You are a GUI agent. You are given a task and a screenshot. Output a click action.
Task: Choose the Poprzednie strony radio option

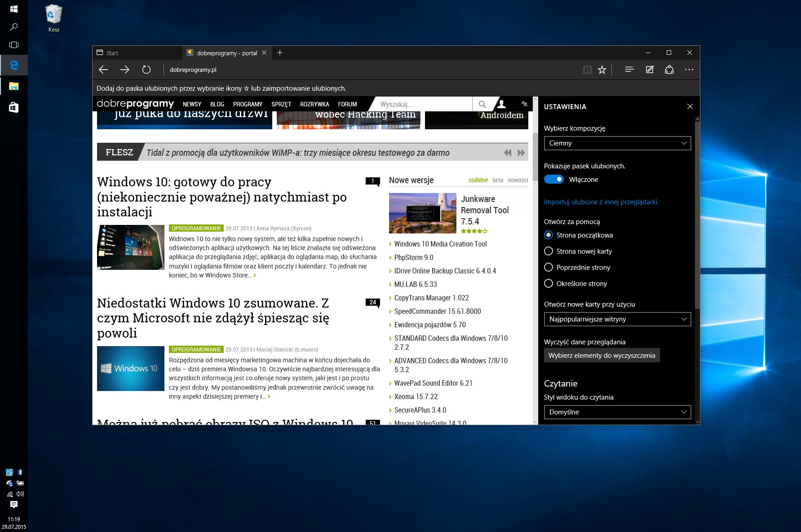tap(549, 267)
